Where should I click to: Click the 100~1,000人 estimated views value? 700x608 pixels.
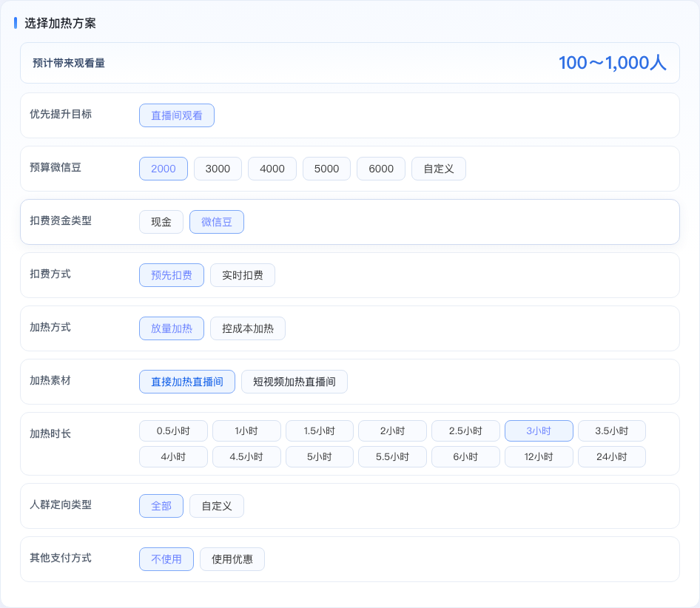coord(613,63)
